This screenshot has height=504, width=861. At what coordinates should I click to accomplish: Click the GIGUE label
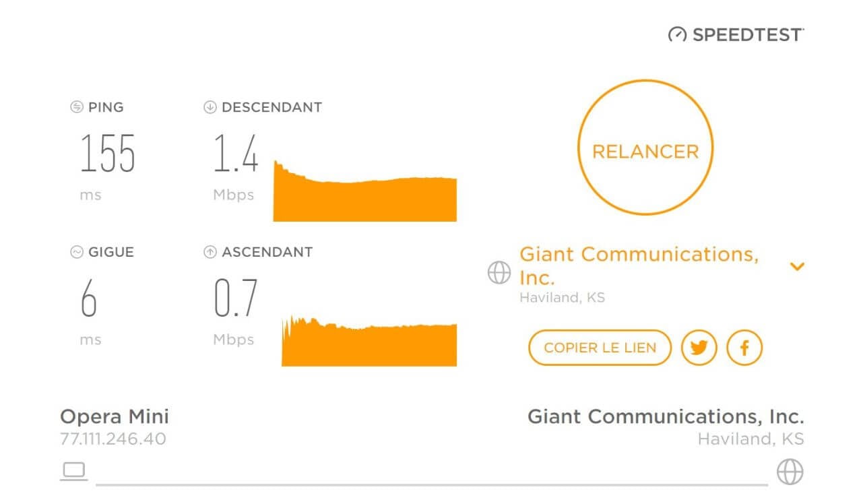tap(111, 252)
